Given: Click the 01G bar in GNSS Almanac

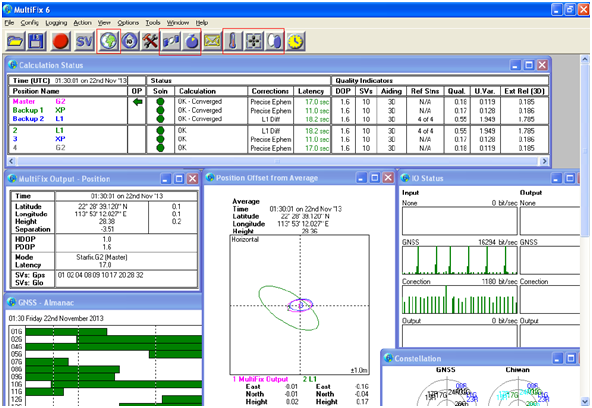Looking at the screenshot, I should tap(66, 332).
